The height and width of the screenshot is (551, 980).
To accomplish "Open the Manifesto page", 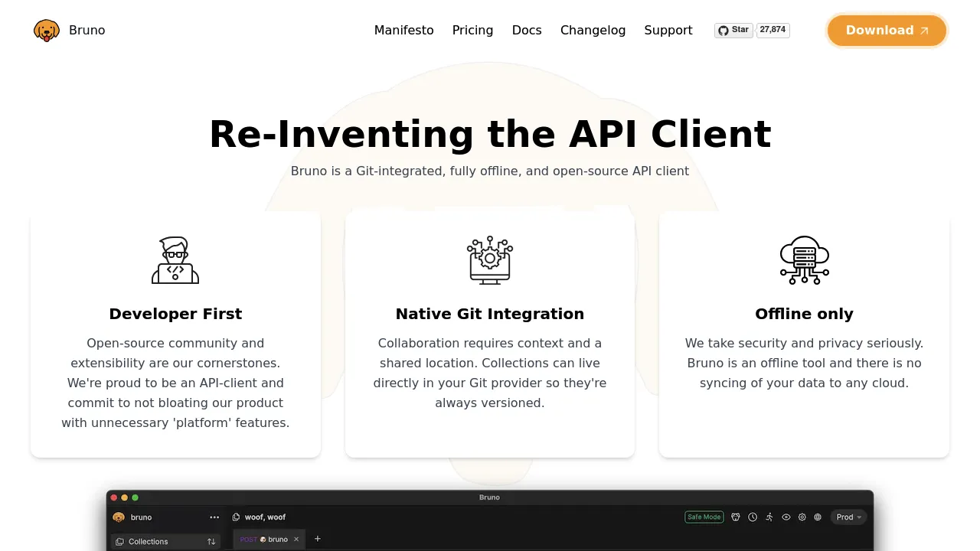I will pyautogui.click(x=403, y=31).
